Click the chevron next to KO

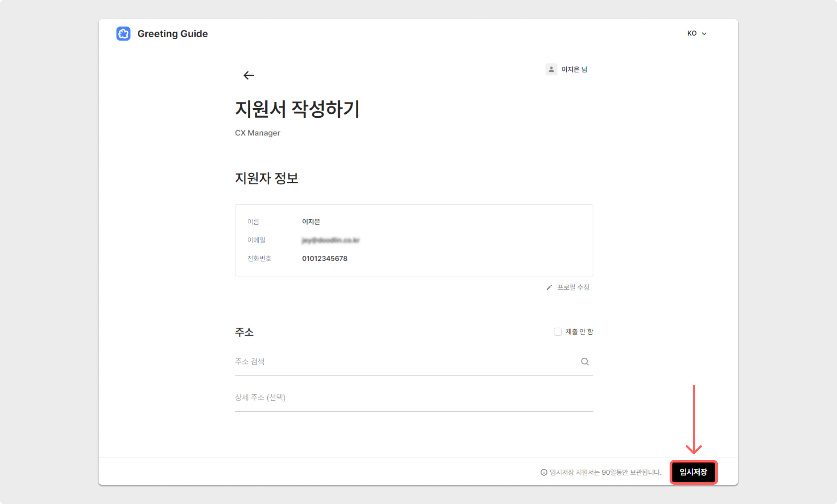coord(704,34)
